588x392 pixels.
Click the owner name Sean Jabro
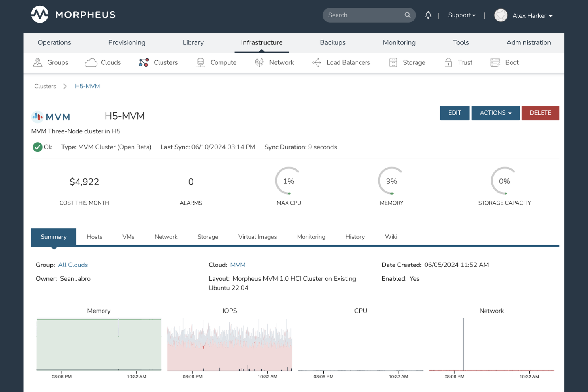point(75,279)
